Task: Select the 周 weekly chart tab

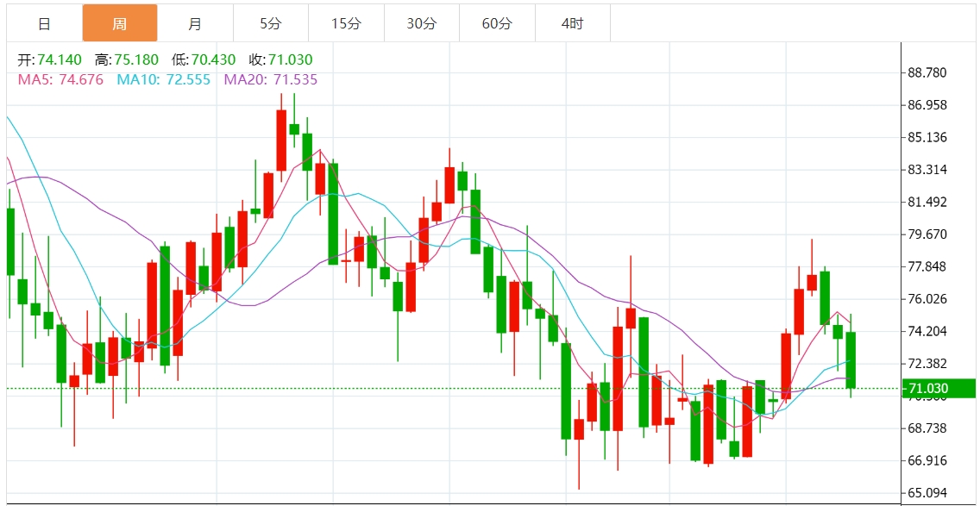Action: (119, 24)
